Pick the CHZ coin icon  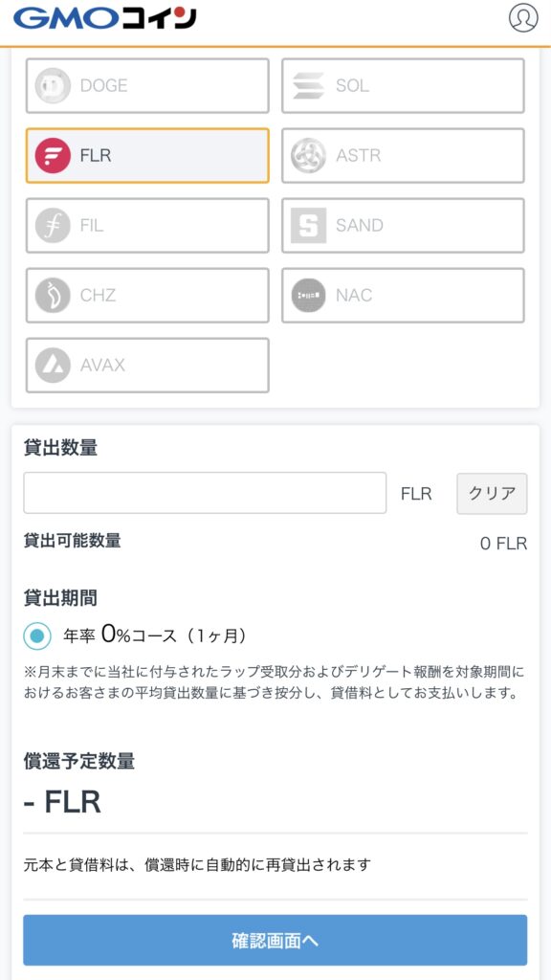coord(53,296)
